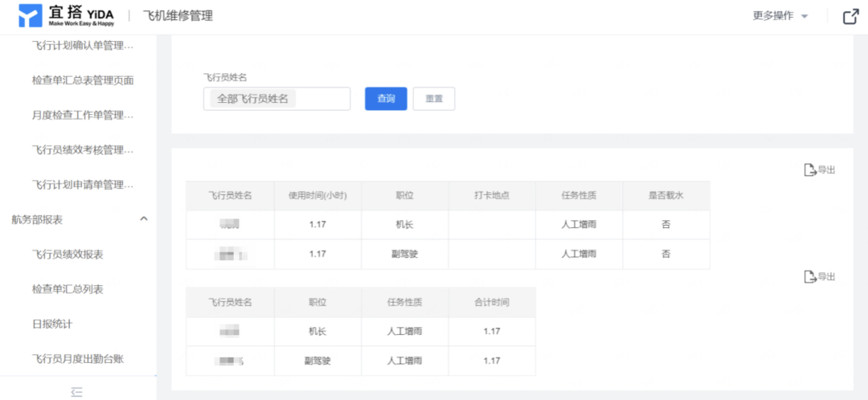Click 副驾驶 cell in the first table
This screenshot has height=400, width=868.
coord(404,254)
